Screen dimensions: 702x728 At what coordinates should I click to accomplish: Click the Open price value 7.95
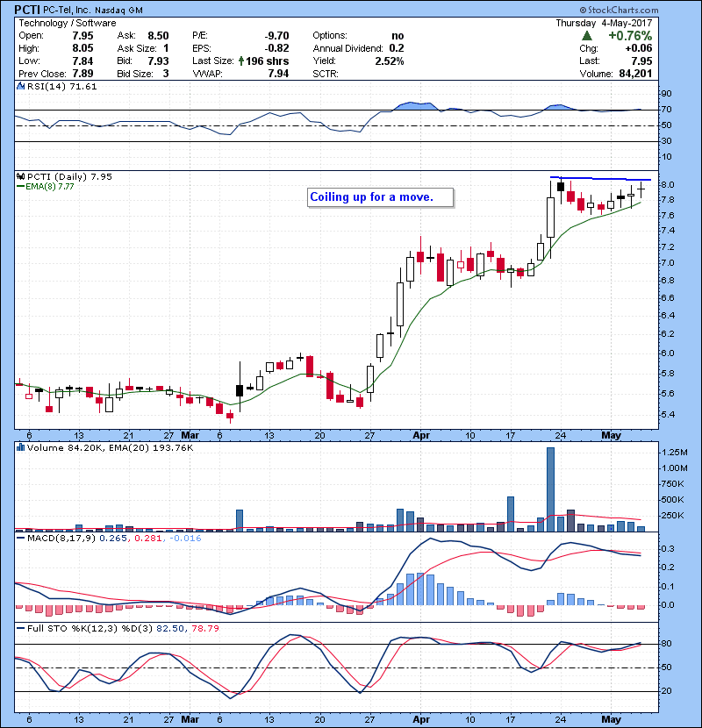pos(82,36)
